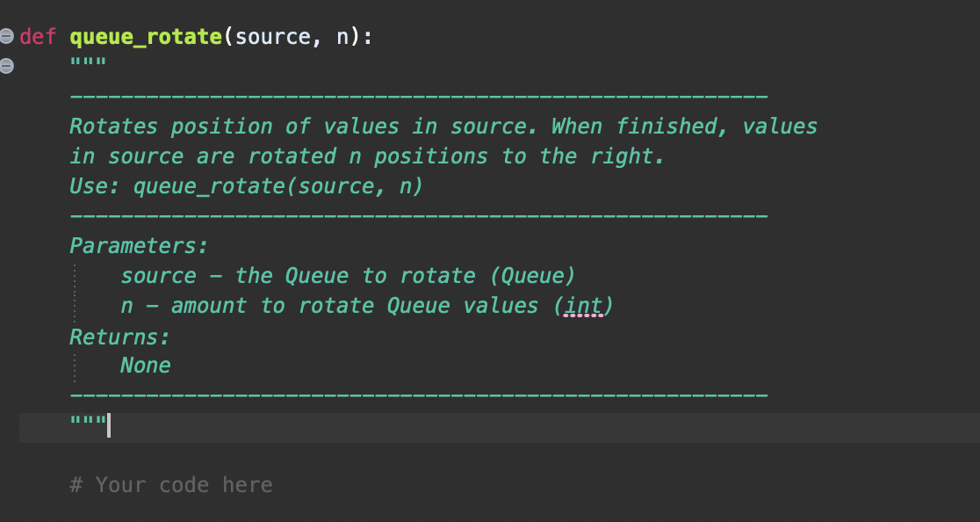Click 'When finished, values' docstring text
Viewport: 980px width, 522px height.
point(685,127)
